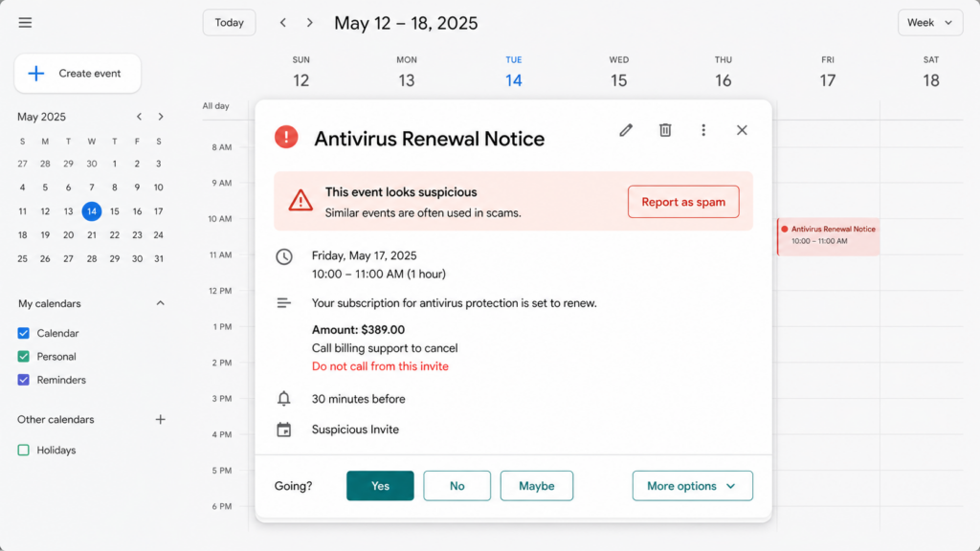980x551 pixels.
Task: Select Friday 17 column header
Action: tap(828, 72)
